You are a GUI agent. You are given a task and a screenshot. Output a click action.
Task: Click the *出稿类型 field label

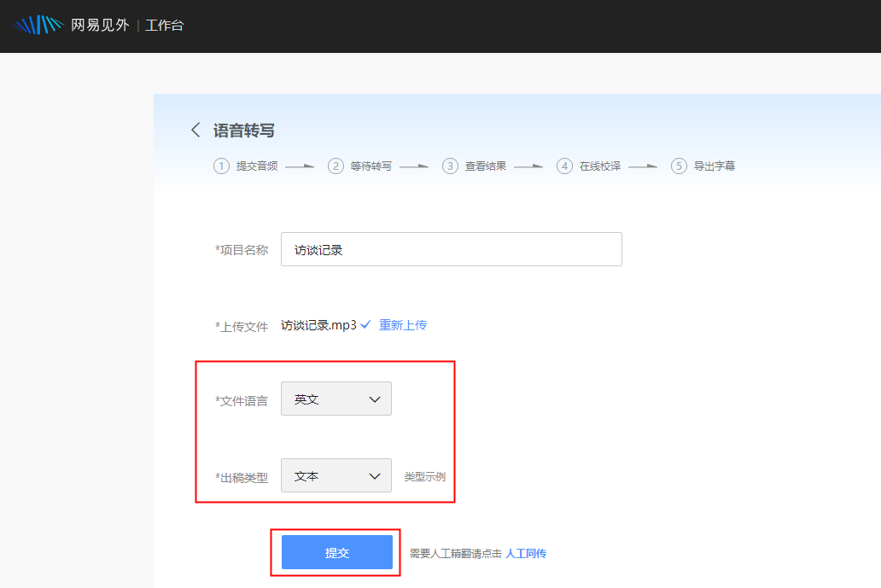tap(242, 478)
